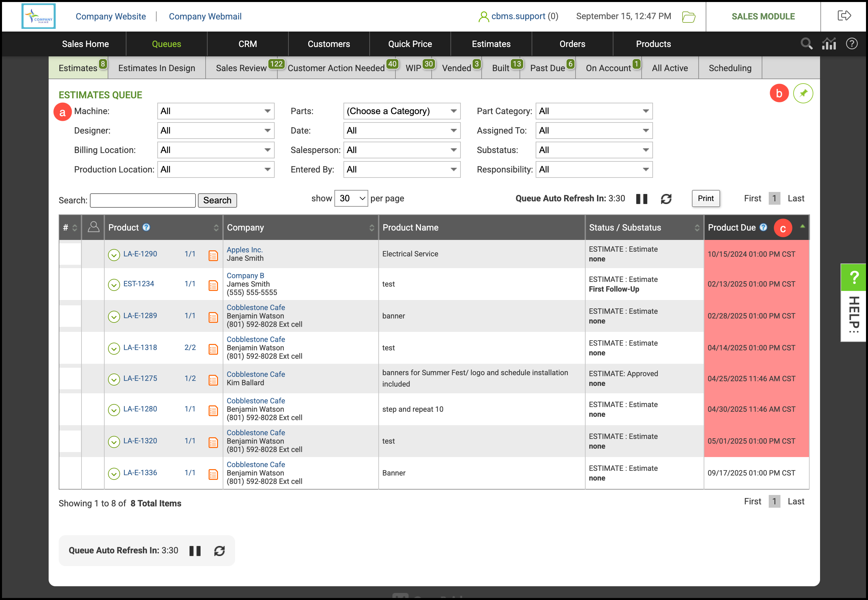The width and height of the screenshot is (868, 600).
Task: Open the Customers menu
Action: pos(328,44)
